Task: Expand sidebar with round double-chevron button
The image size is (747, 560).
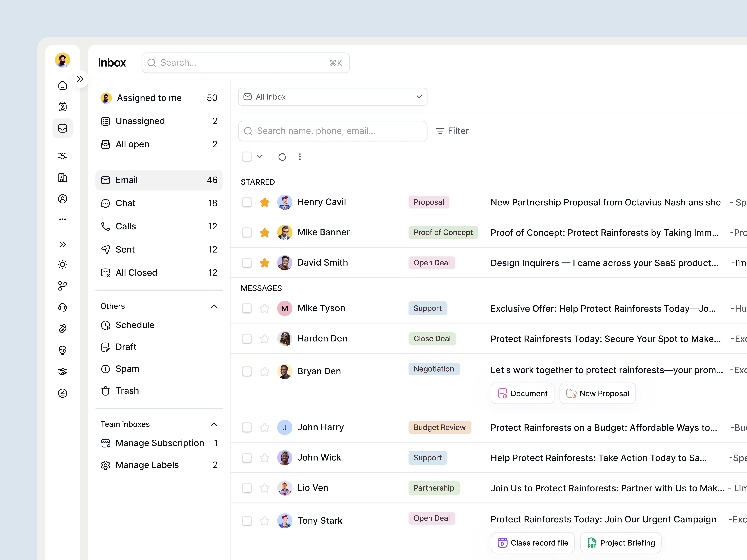Action: coord(80,79)
